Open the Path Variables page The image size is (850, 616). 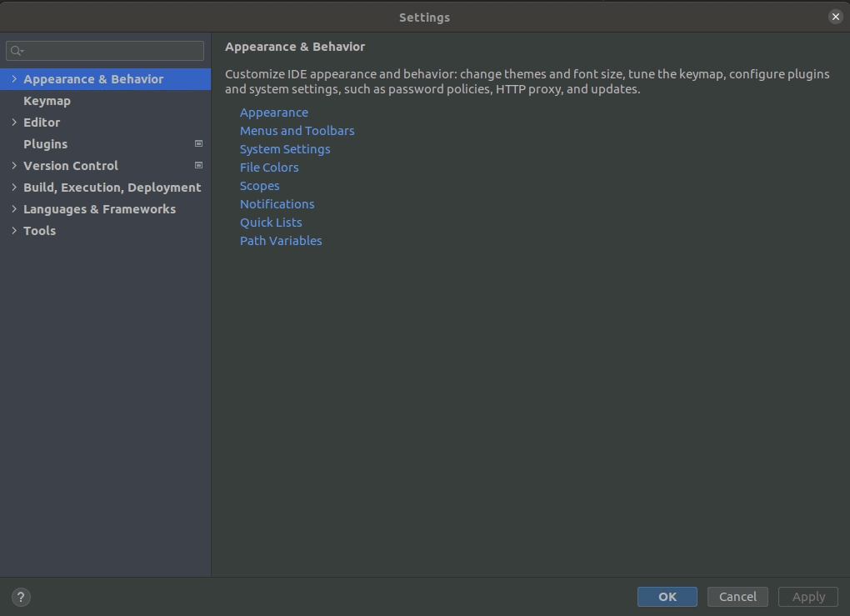click(x=281, y=240)
